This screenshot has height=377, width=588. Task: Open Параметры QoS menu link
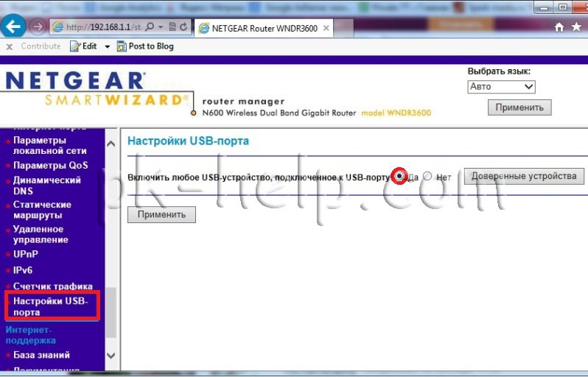click(51, 165)
